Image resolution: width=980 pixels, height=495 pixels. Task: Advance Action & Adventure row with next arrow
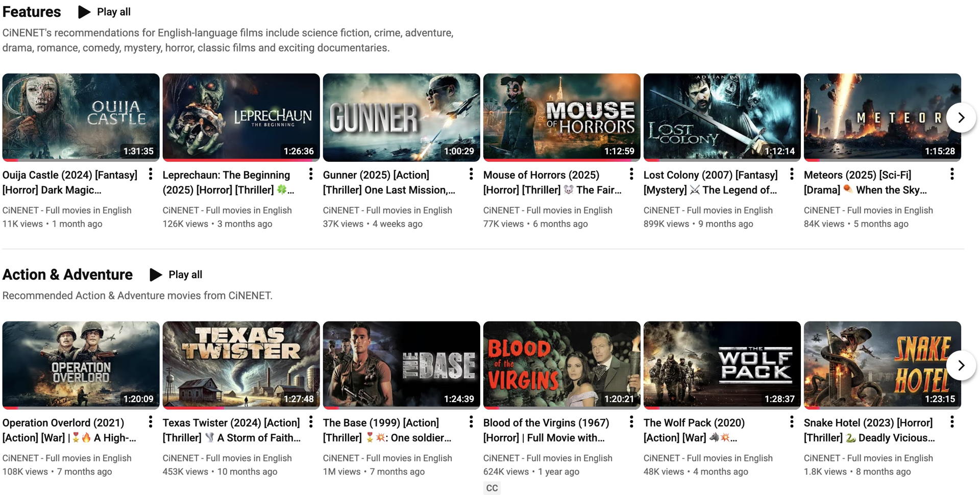click(961, 365)
